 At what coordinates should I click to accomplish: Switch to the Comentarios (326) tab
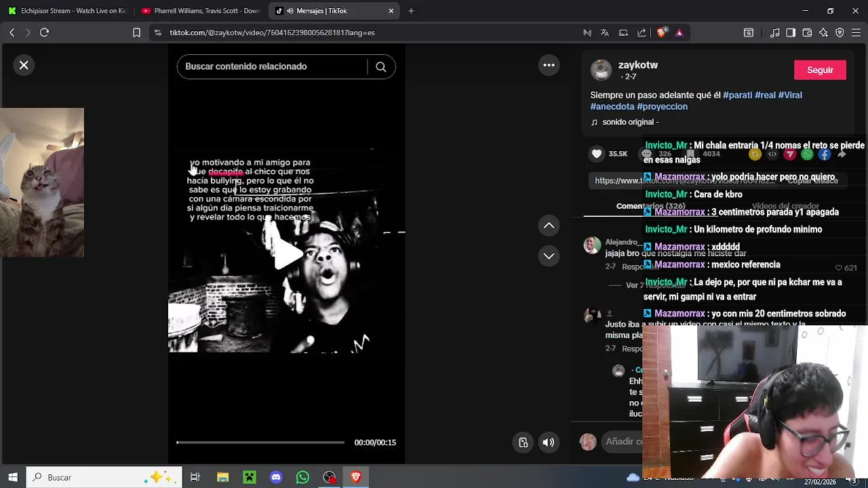pos(650,206)
